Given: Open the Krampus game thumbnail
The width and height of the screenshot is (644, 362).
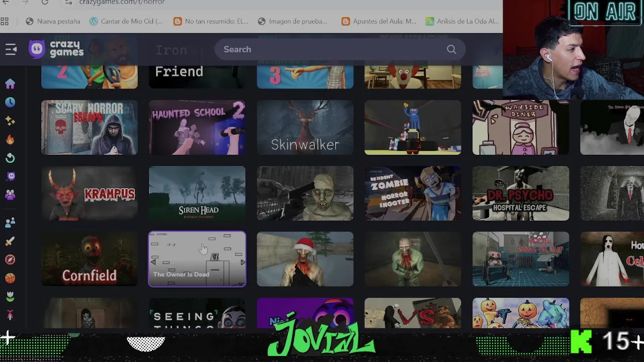Looking at the screenshot, I should pyautogui.click(x=90, y=193).
